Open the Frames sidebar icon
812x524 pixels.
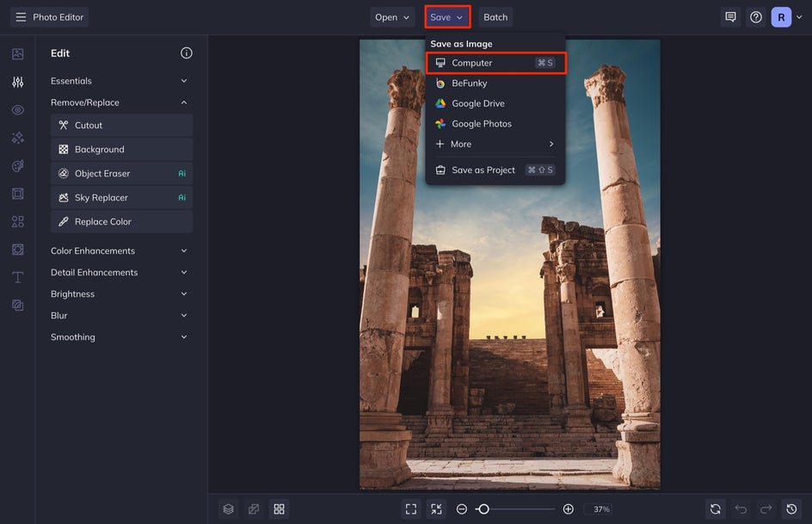[x=17, y=194]
